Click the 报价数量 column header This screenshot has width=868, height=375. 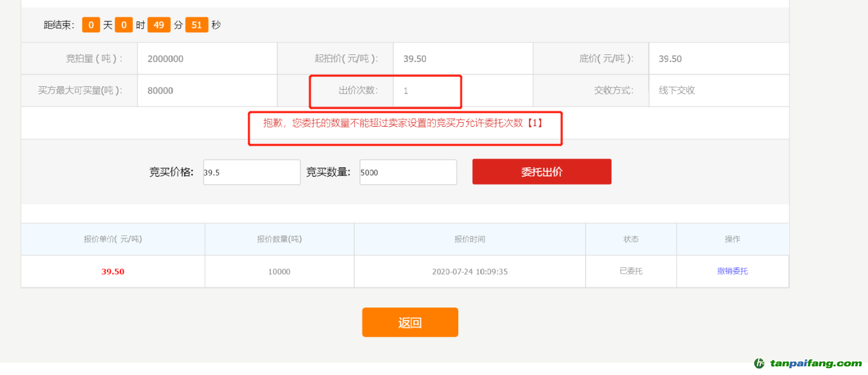(x=279, y=239)
